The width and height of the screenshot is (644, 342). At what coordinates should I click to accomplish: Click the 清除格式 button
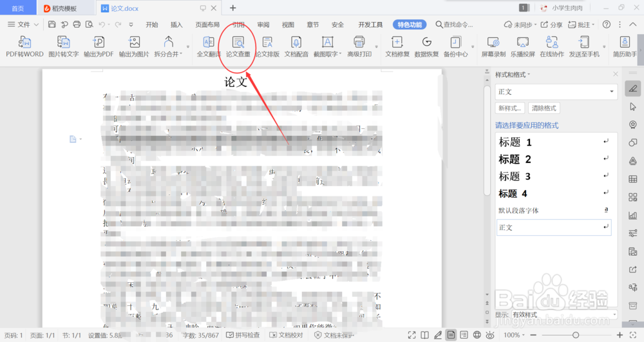click(x=544, y=108)
